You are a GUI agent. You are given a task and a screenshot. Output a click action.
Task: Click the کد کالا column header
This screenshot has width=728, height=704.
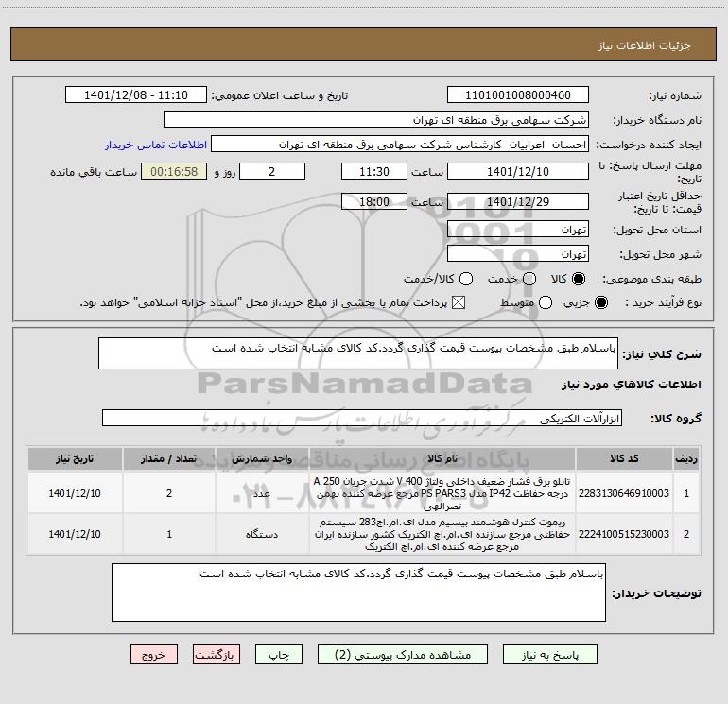tap(624, 458)
